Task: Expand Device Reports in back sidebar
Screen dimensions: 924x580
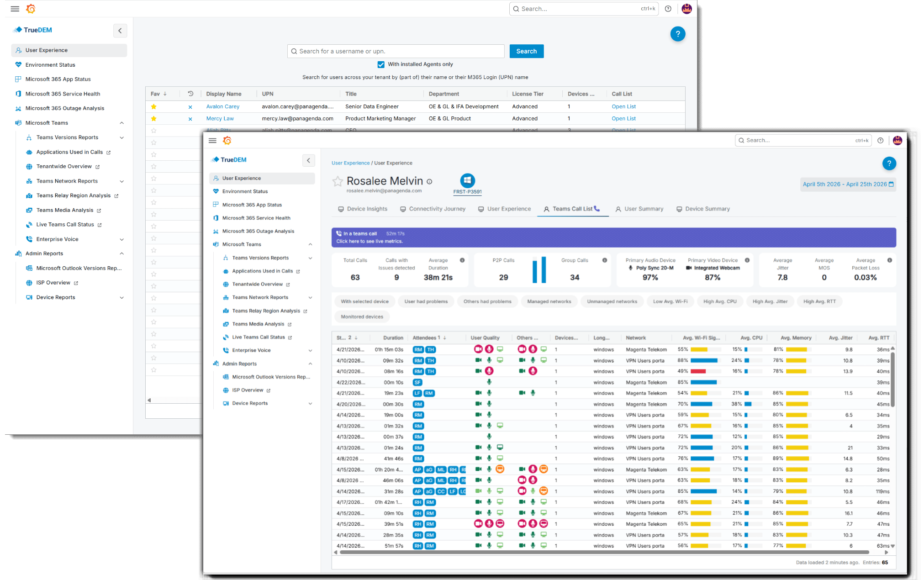Action: pos(122,298)
